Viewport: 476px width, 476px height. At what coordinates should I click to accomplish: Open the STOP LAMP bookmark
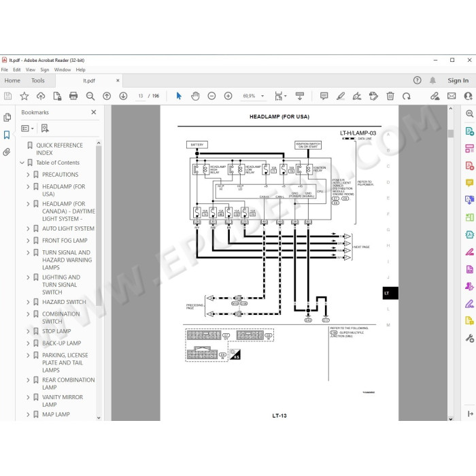tap(56, 331)
